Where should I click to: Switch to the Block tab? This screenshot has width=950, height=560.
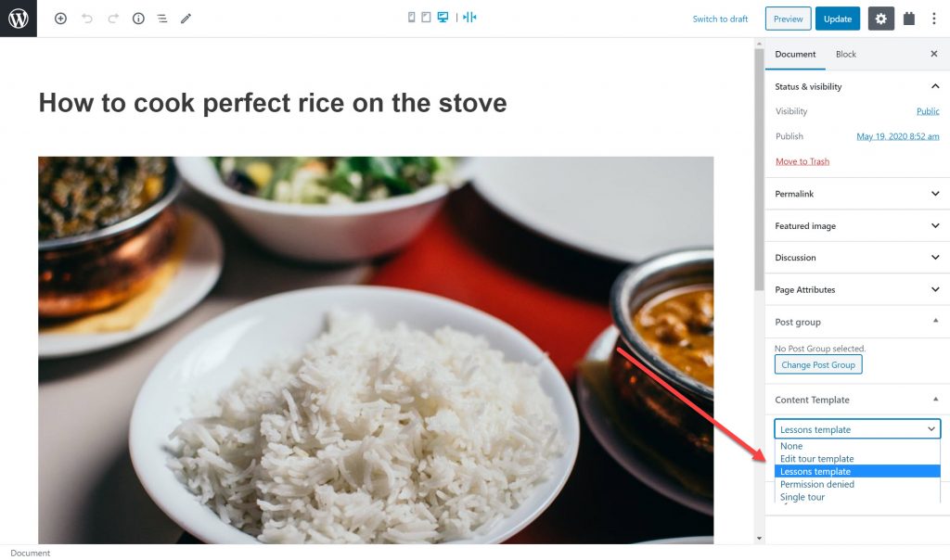(846, 54)
